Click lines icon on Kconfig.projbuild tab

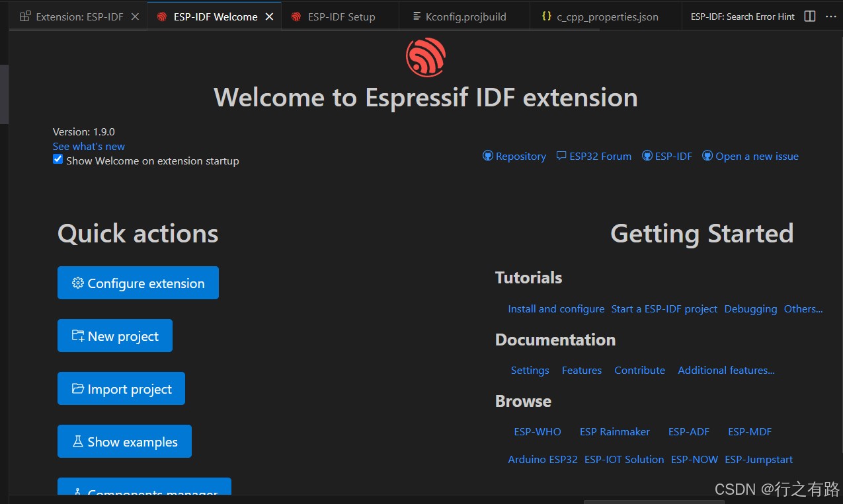tap(416, 17)
